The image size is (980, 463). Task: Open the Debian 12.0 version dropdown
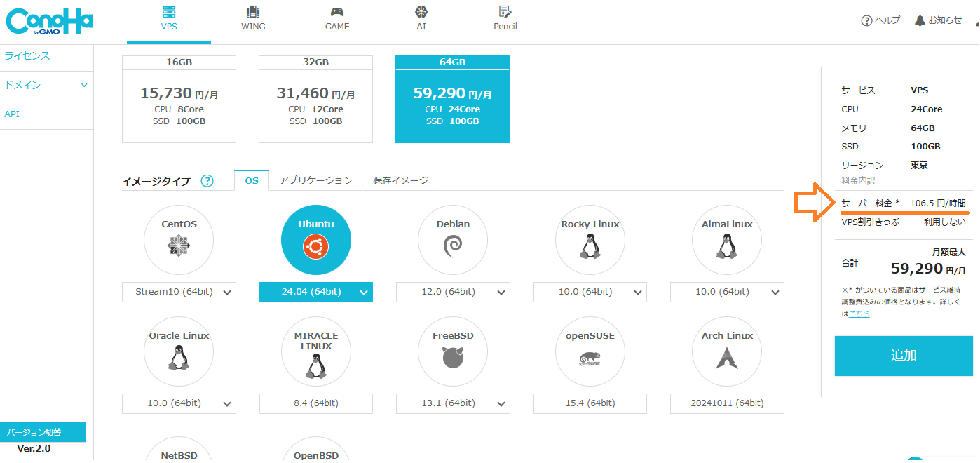[453, 292]
